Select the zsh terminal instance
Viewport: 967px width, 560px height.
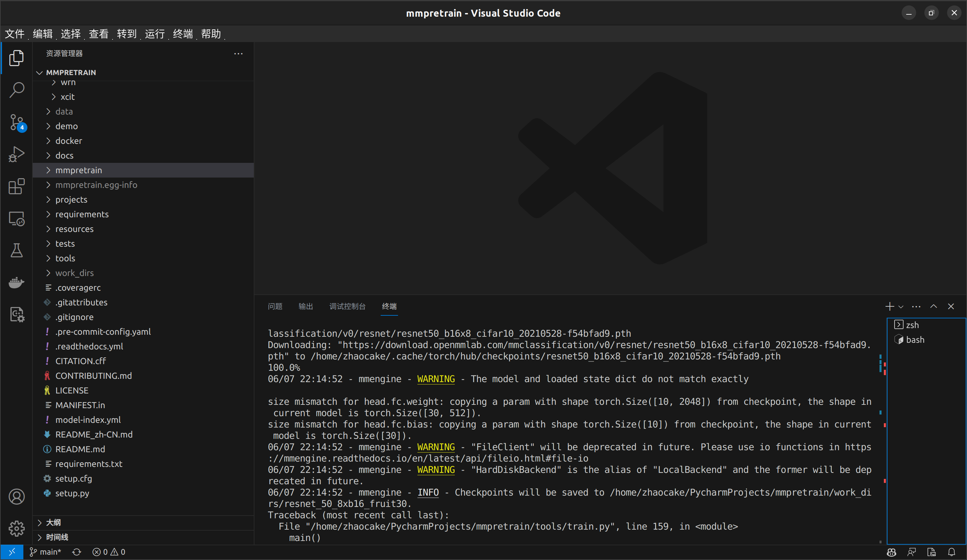coord(926,325)
